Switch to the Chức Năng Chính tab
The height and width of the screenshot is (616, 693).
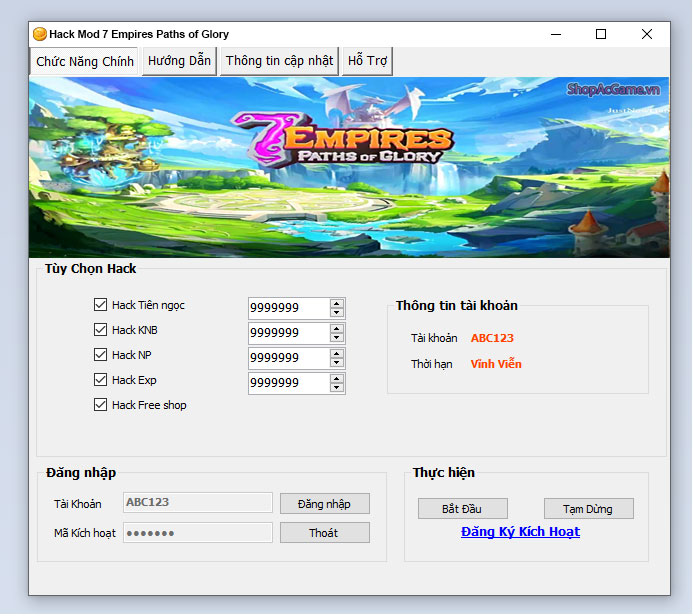click(84, 61)
